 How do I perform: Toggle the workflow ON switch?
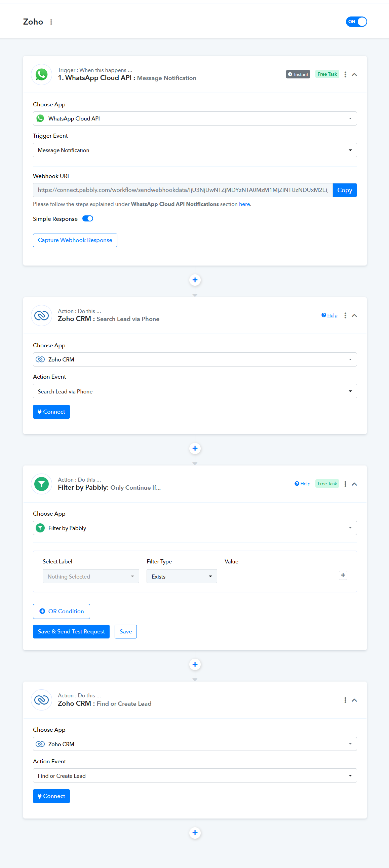coord(356,22)
